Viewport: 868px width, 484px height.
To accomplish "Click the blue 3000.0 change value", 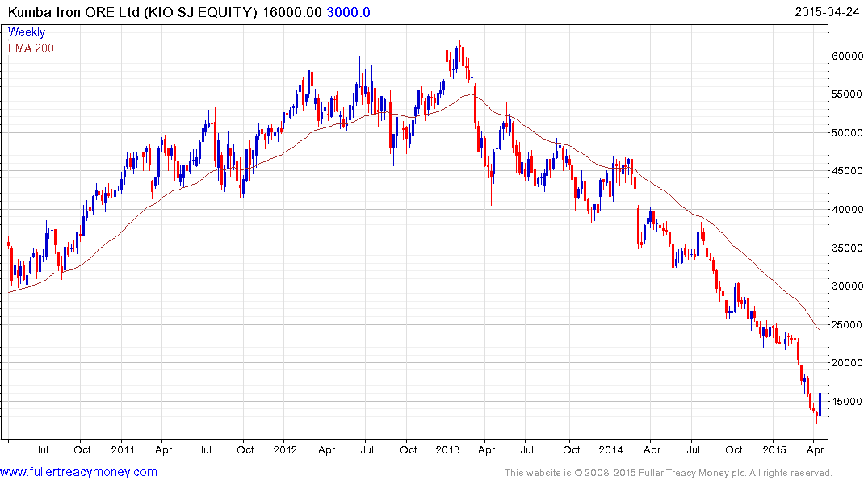I will pos(348,12).
